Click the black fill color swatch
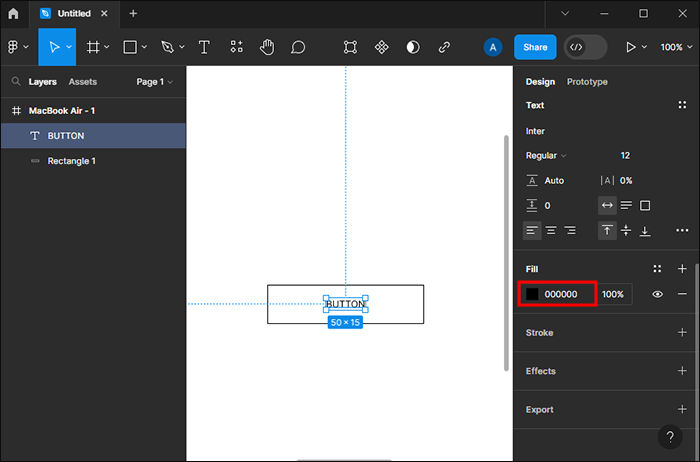Screen dimensions: 700x462 [532, 294]
